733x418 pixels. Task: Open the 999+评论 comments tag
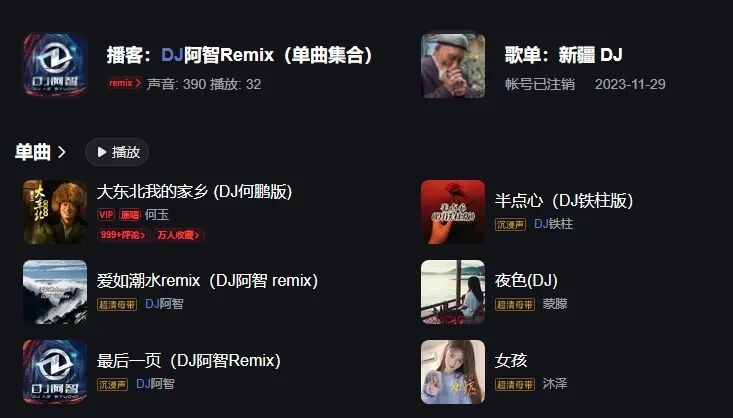click(123, 235)
